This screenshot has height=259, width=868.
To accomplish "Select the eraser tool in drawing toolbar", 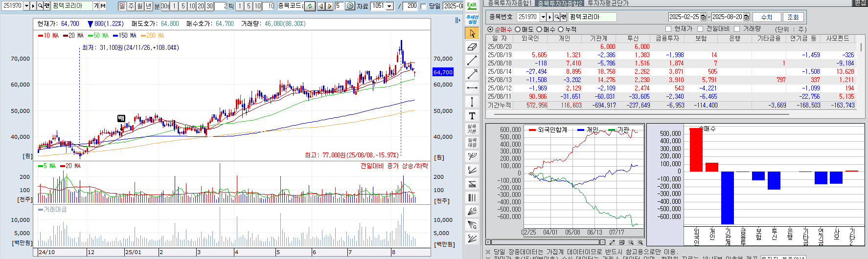I will [472, 47].
